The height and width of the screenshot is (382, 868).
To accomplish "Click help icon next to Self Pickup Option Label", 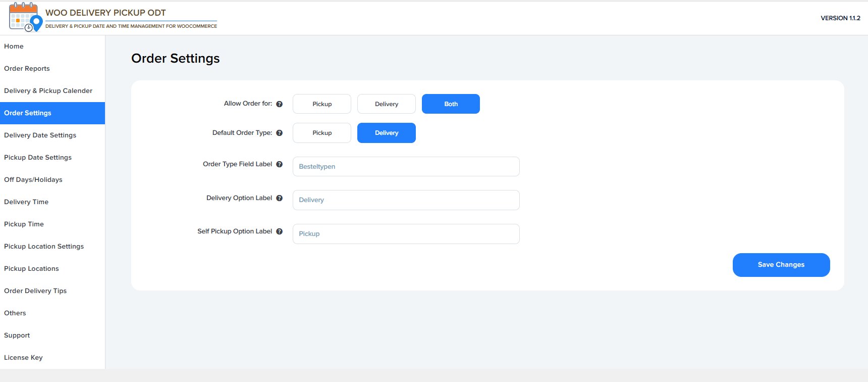I will (x=279, y=231).
